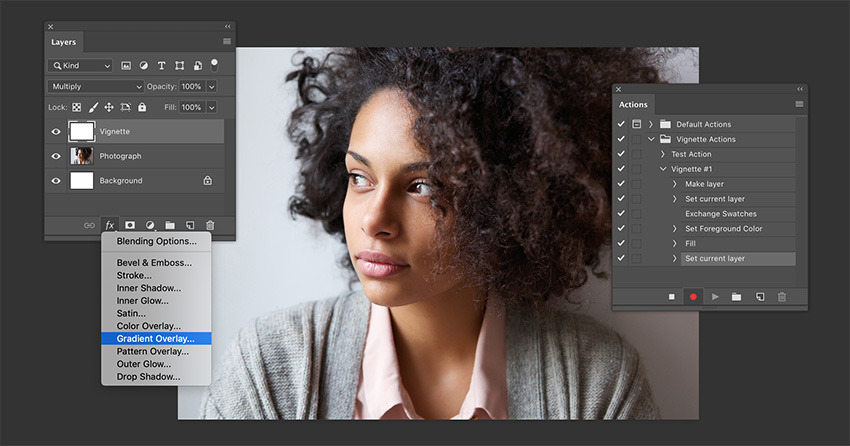The height and width of the screenshot is (446, 850).
Task: Filter layers by shape layer icon
Action: 179,66
